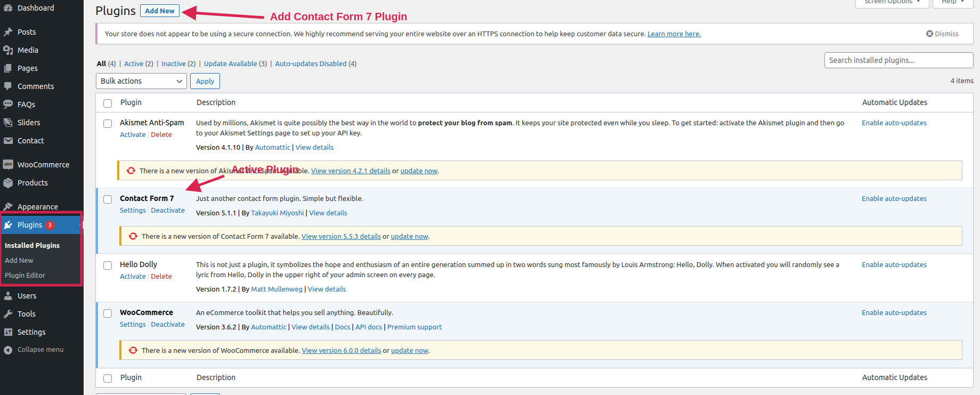Toggle the select-all checkbox in the table header
Screen dimensions: 980x395
108,103
